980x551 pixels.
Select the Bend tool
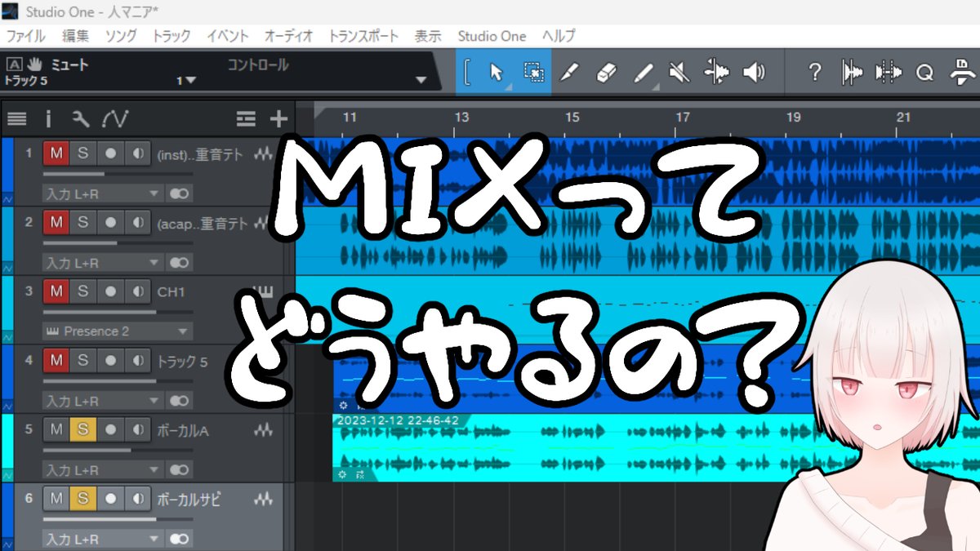tap(717, 72)
